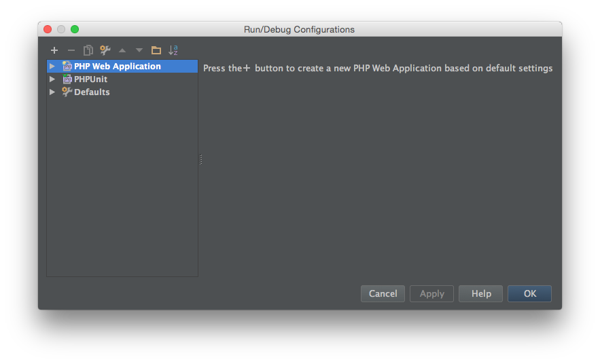Viewport: 600px width, 364px height.
Task: Open edit defaults wrench icon in toolbar
Action: pyautogui.click(x=105, y=50)
